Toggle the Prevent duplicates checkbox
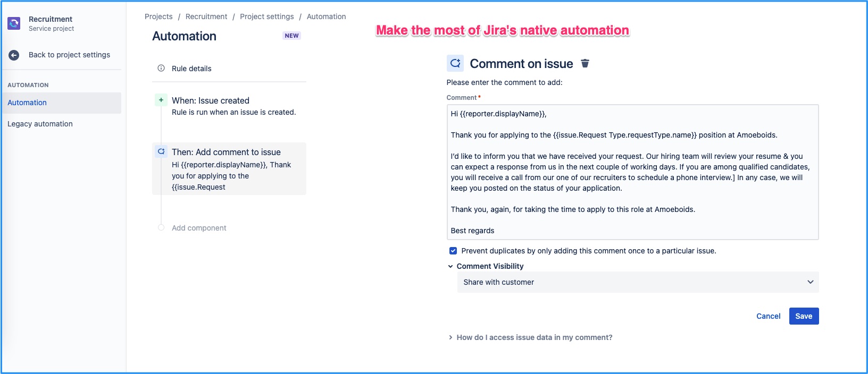868x374 pixels. [x=453, y=251]
